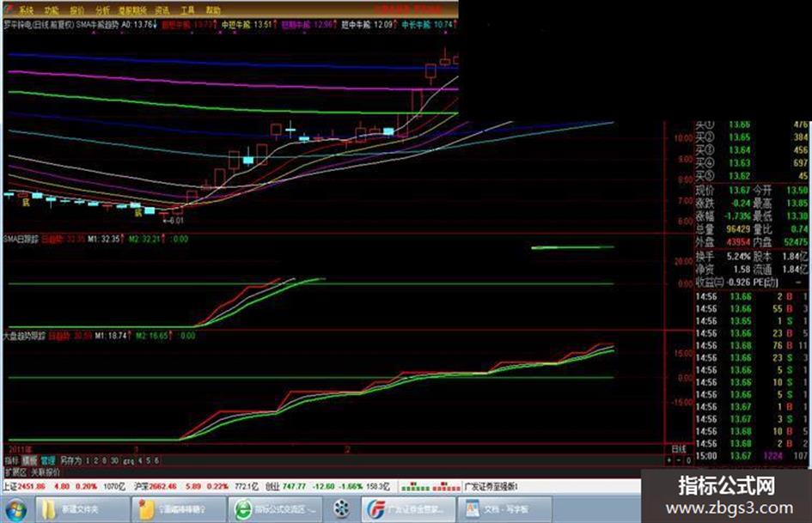Click the 创业 index value 747.77
This screenshot has height=523, width=812.
pos(294,487)
